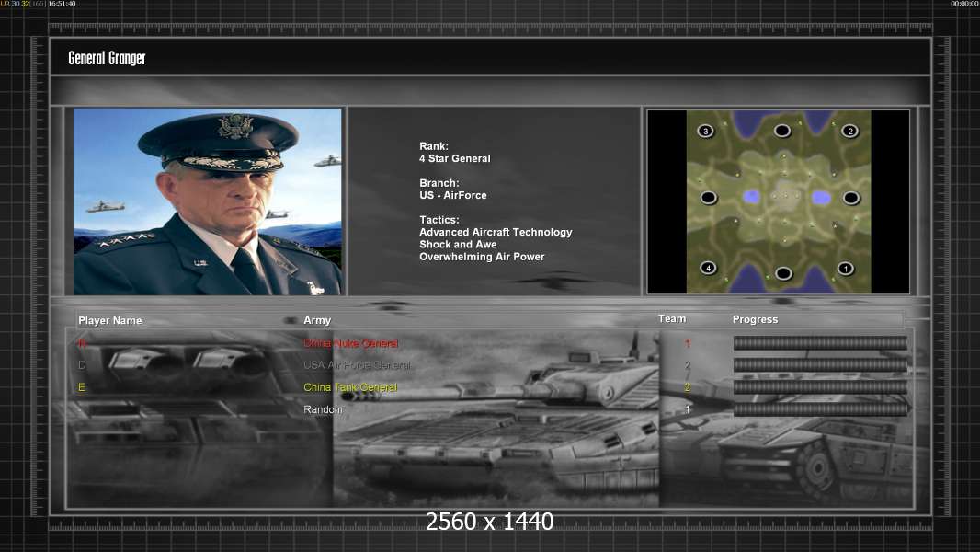Click General Granger's portrait image
This screenshot has width=980, height=552.
tap(208, 201)
